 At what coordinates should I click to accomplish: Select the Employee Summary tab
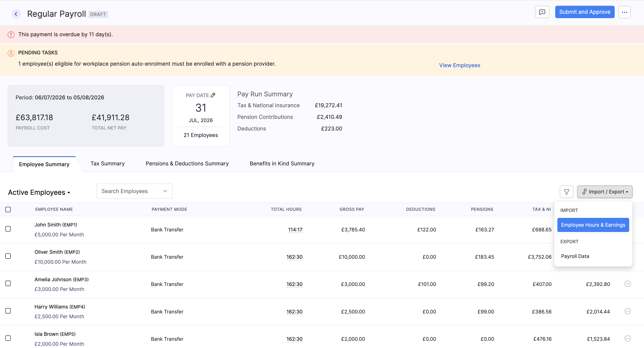point(44,164)
